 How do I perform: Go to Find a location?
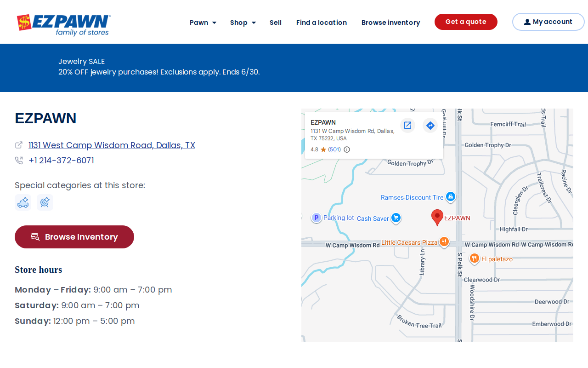coord(322,23)
